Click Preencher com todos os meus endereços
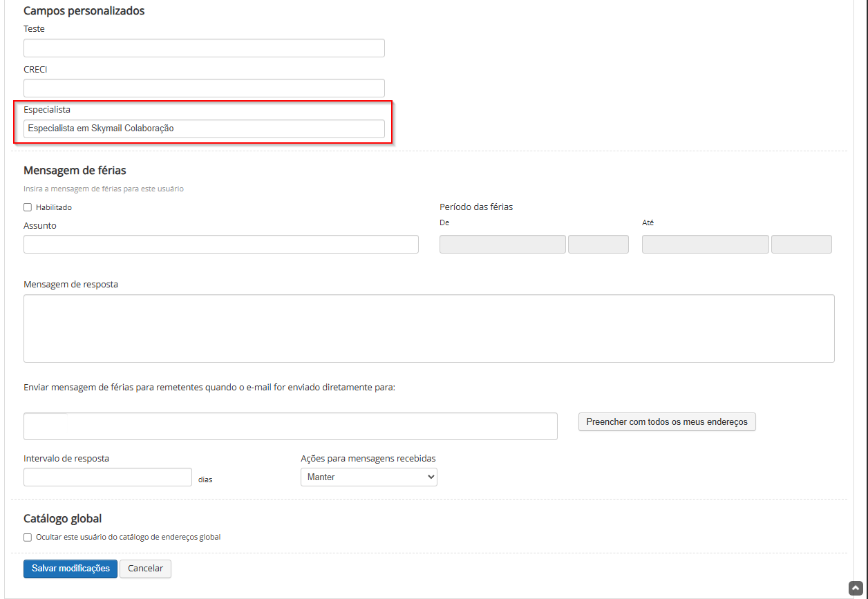Image resolution: width=868 pixels, height=599 pixels. (666, 422)
